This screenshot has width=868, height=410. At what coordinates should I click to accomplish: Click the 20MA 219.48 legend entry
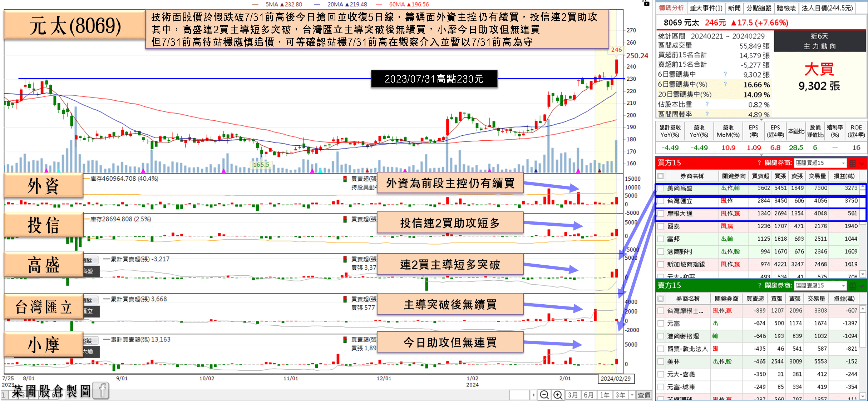click(340, 4)
